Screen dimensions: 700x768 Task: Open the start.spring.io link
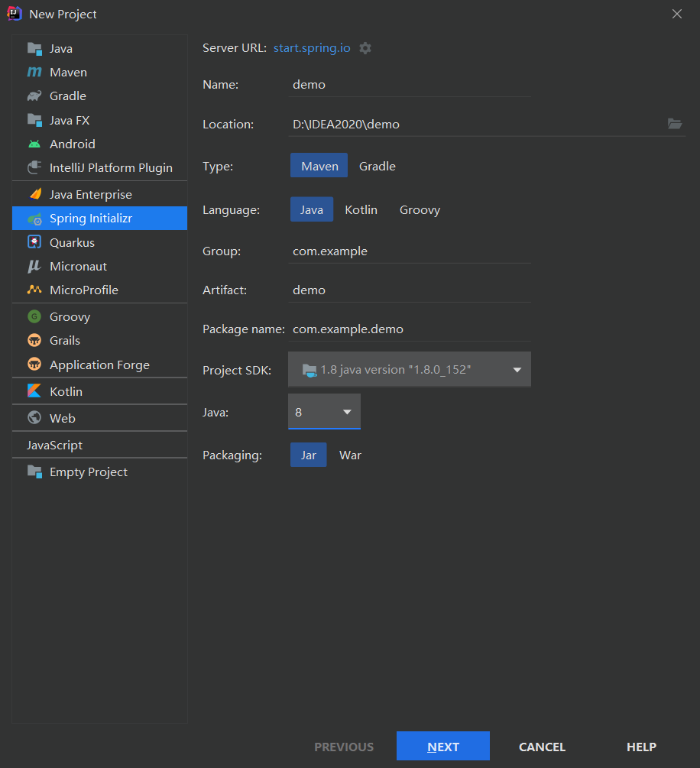coord(312,48)
